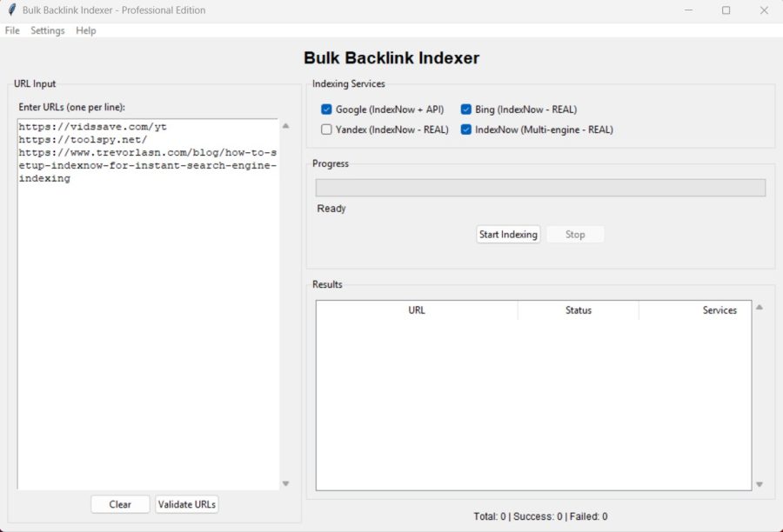Close the Bulk Backlink Indexer window
Image resolution: width=783 pixels, height=532 pixels.
764,10
